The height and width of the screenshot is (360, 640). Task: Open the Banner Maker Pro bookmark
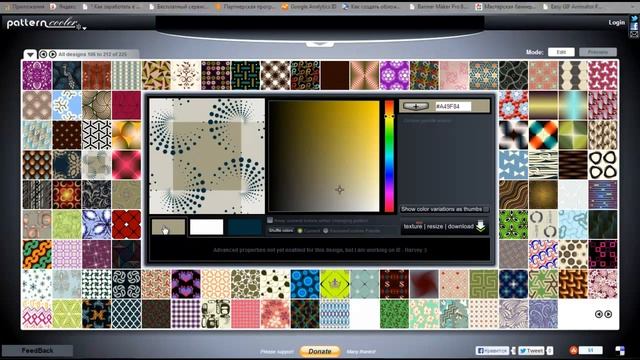(438, 7)
